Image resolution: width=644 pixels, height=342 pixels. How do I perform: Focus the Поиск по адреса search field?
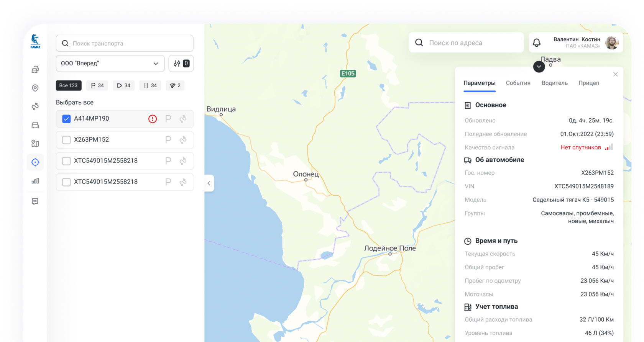(x=467, y=43)
